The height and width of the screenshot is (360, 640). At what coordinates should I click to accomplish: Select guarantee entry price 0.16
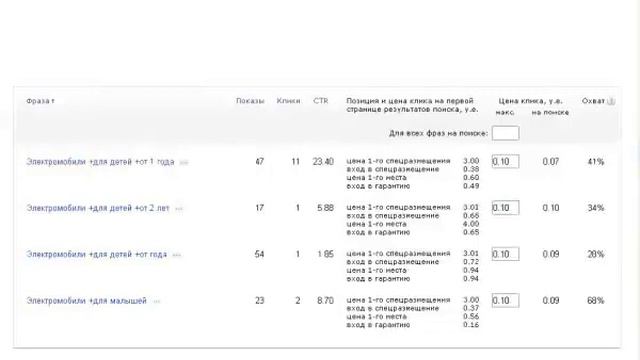[x=471, y=325]
